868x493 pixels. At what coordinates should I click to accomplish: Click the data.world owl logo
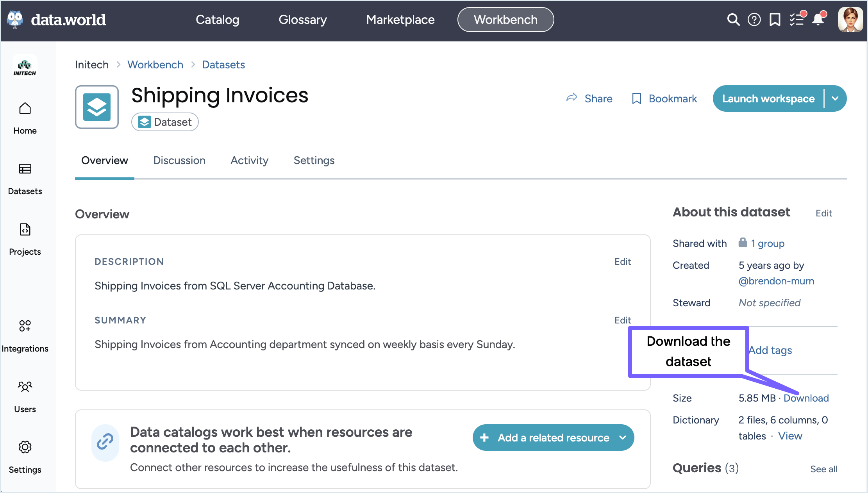[15, 20]
